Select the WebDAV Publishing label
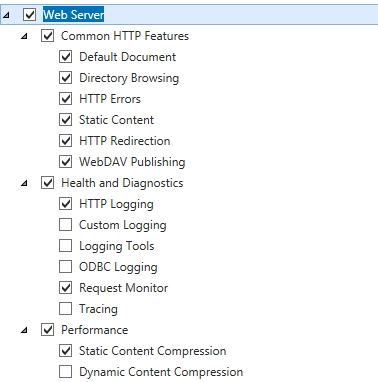This screenshot has width=378, height=382. click(132, 162)
